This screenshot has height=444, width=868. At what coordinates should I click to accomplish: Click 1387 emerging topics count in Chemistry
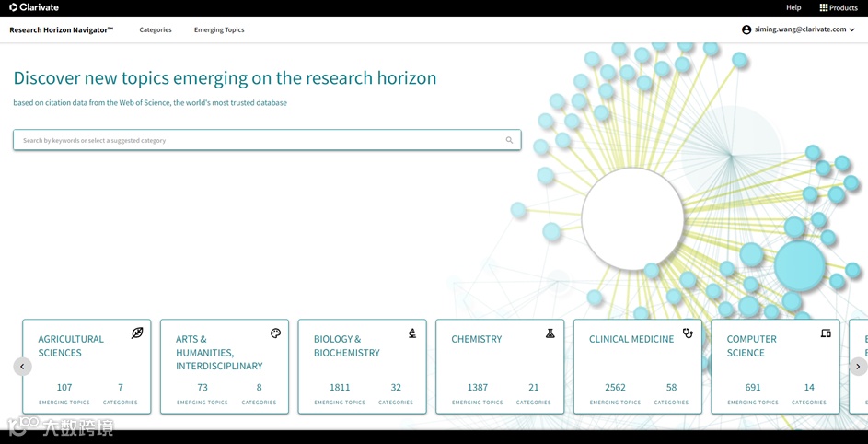click(477, 388)
